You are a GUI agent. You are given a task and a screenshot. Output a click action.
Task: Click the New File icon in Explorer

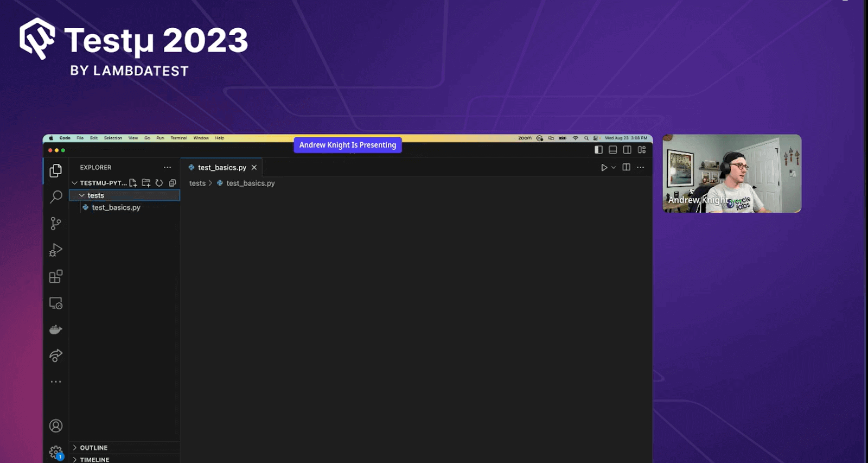133,183
